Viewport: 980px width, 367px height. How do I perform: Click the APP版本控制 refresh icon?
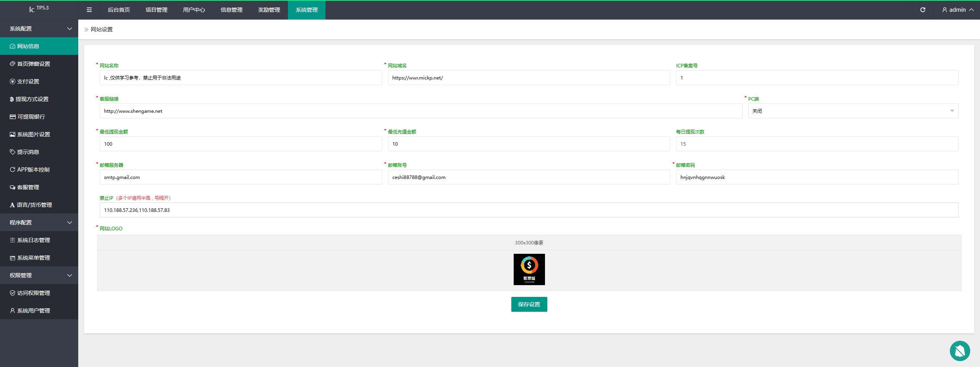pos(13,170)
